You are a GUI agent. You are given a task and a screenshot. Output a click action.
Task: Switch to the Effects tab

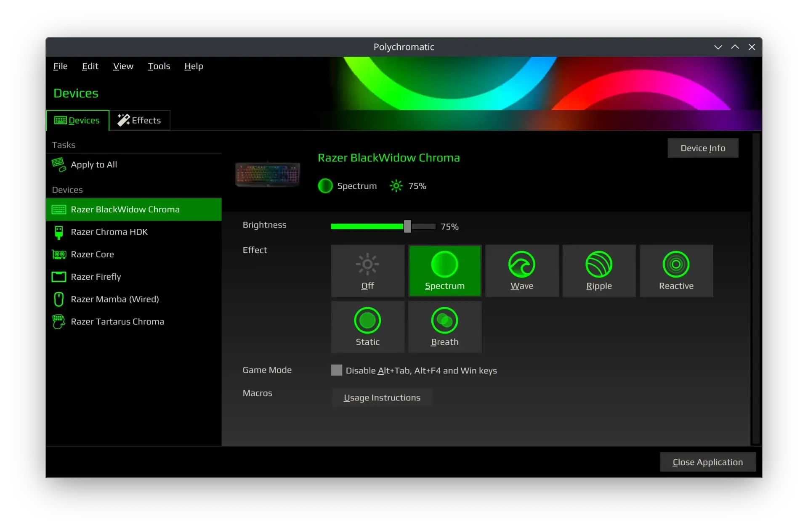click(x=140, y=120)
